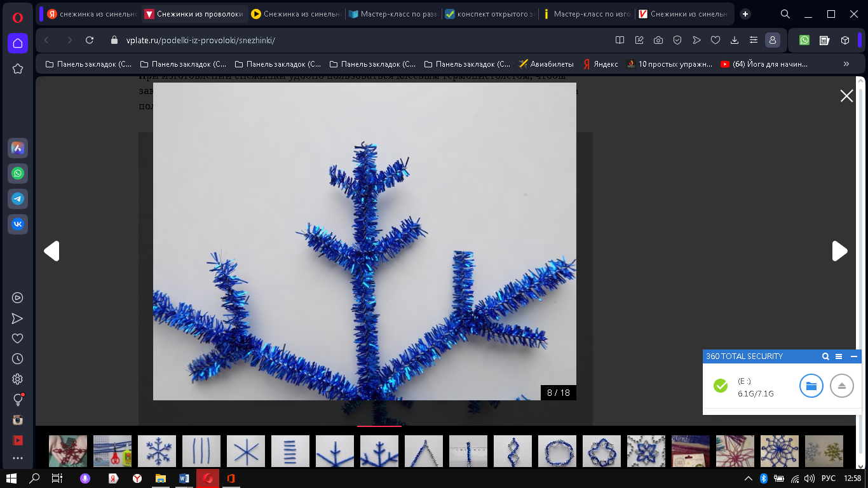This screenshot has height=488, width=868.
Task: Open Instagram from the sidebar
Action: point(18,420)
